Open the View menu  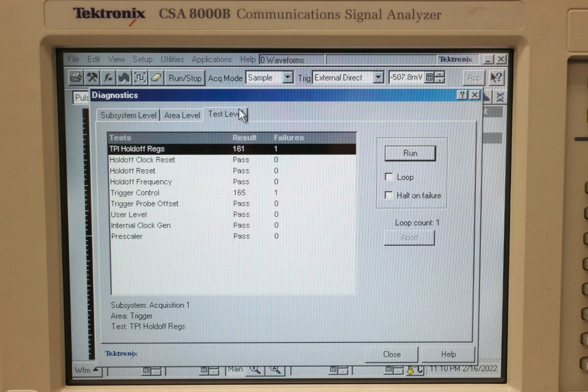116,59
